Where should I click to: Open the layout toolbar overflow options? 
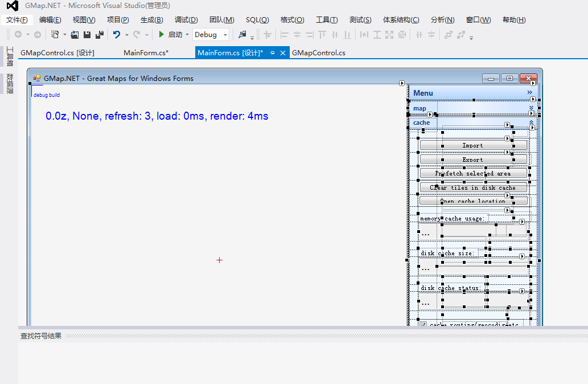click(471, 37)
